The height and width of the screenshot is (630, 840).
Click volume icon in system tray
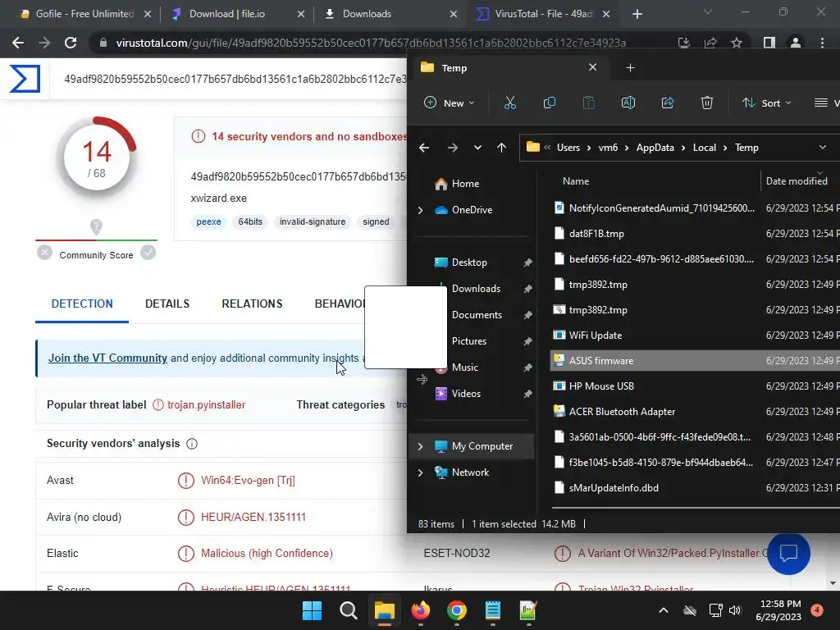(735, 610)
